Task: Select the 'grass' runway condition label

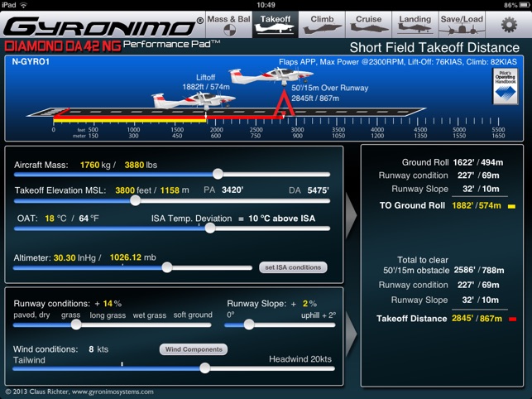Action: (x=70, y=315)
